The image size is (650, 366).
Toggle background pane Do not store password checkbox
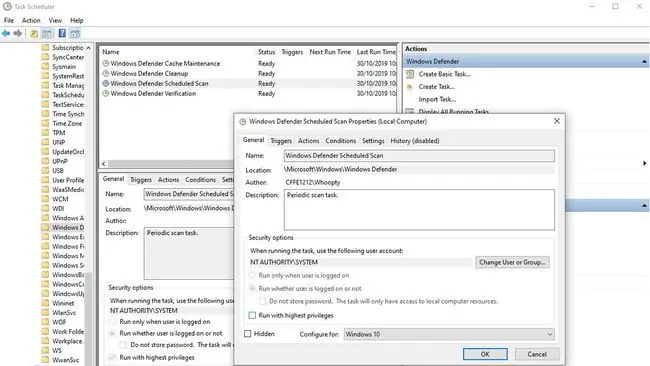(x=123, y=345)
